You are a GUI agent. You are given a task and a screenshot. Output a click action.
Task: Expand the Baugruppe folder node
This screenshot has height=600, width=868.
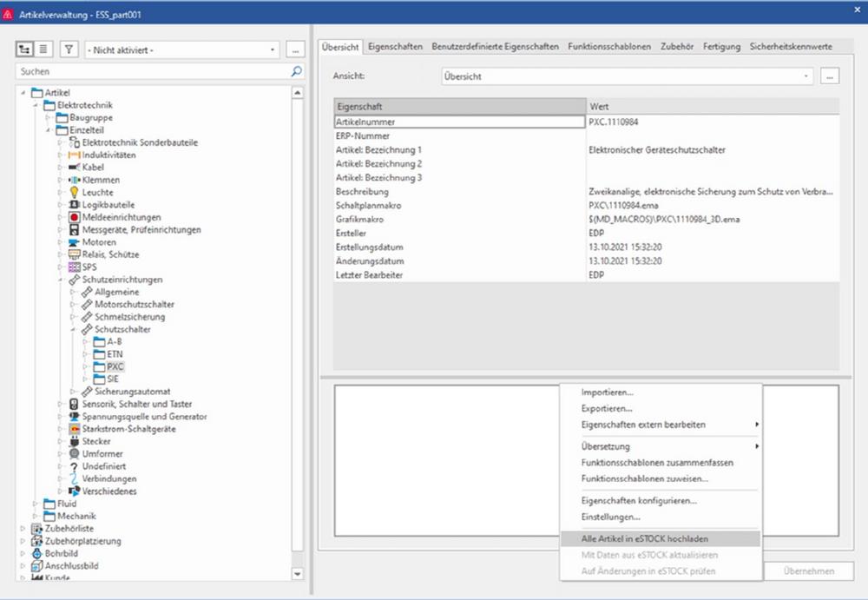click(48, 117)
